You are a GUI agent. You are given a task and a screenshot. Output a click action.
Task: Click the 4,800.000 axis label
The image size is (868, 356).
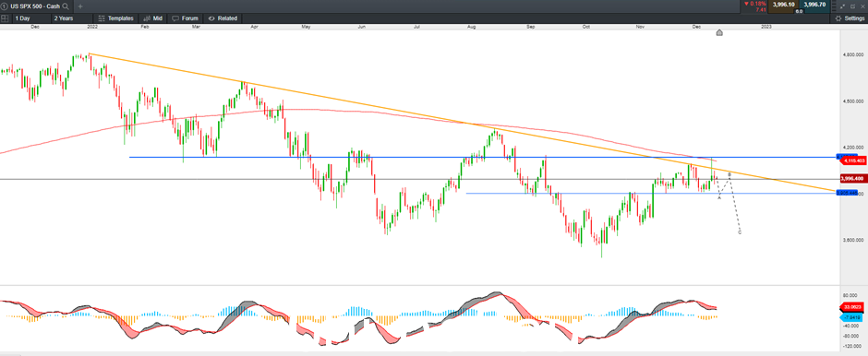tap(852, 54)
